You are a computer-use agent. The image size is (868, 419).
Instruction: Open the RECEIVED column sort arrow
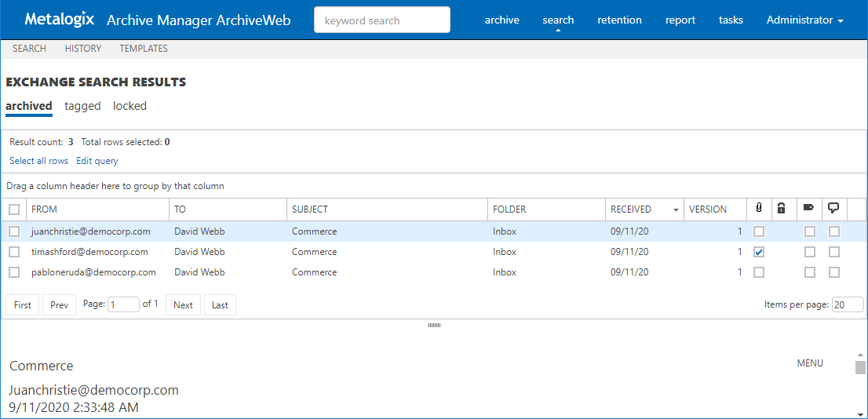[676, 210]
